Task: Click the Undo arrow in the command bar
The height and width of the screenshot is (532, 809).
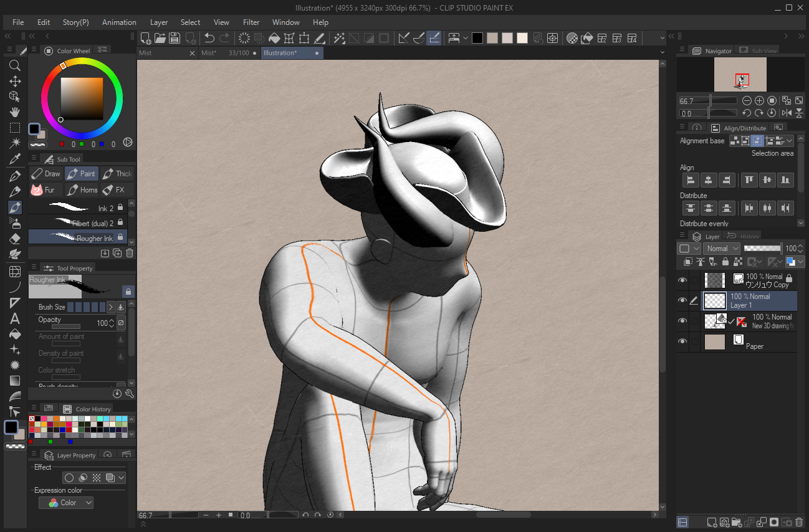Action: click(x=209, y=38)
